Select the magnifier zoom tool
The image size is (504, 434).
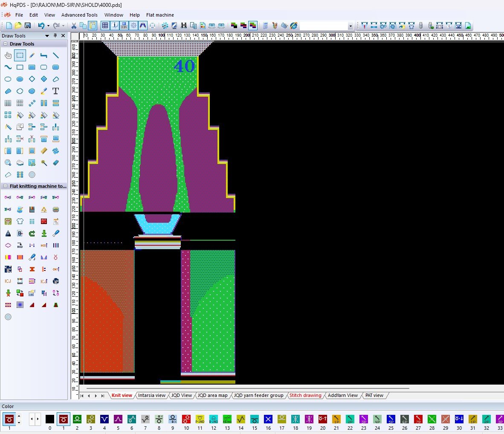coord(8,163)
